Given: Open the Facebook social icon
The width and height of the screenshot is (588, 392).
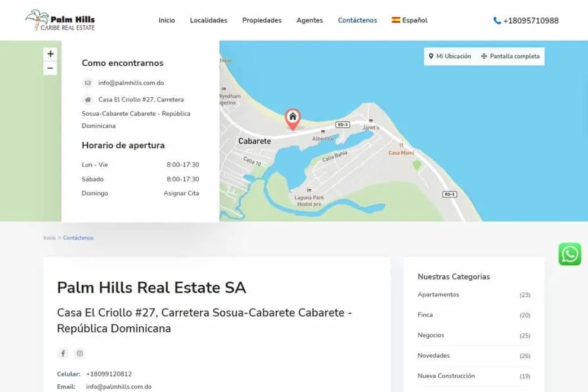Looking at the screenshot, I should click(63, 353).
